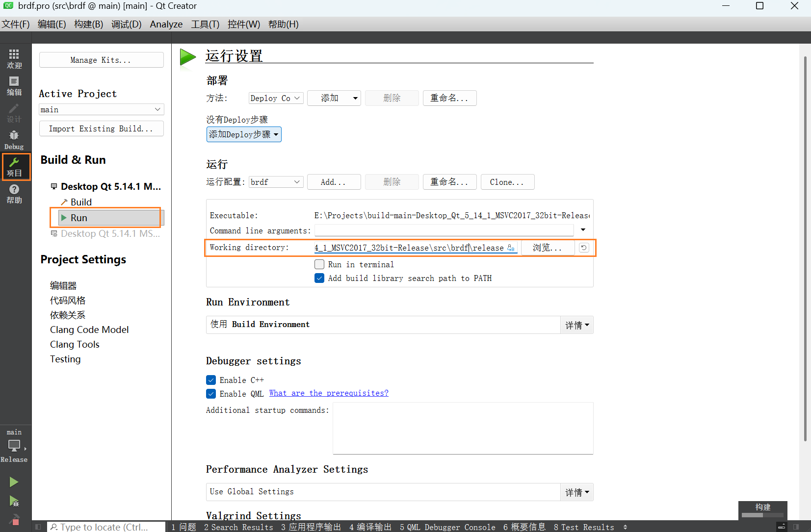811x532 pixels.
Task: Open the Active Project main dropdown
Action: click(101, 109)
